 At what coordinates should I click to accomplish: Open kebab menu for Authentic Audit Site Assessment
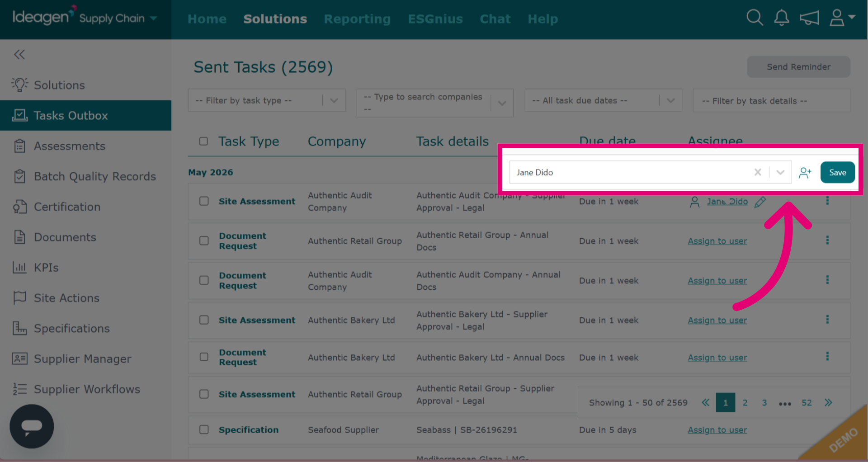click(827, 201)
